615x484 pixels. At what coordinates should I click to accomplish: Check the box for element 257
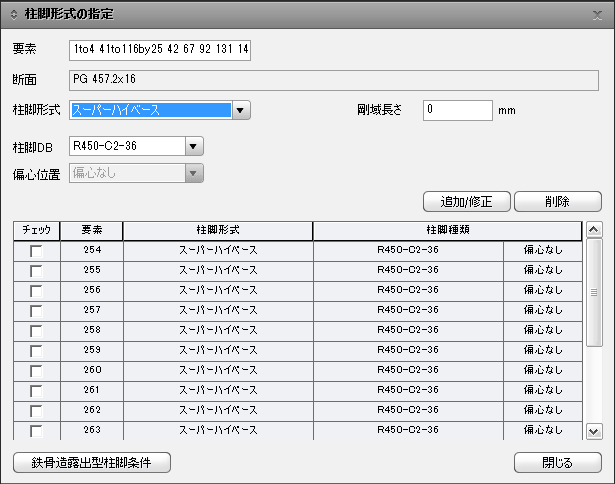tap(36, 311)
